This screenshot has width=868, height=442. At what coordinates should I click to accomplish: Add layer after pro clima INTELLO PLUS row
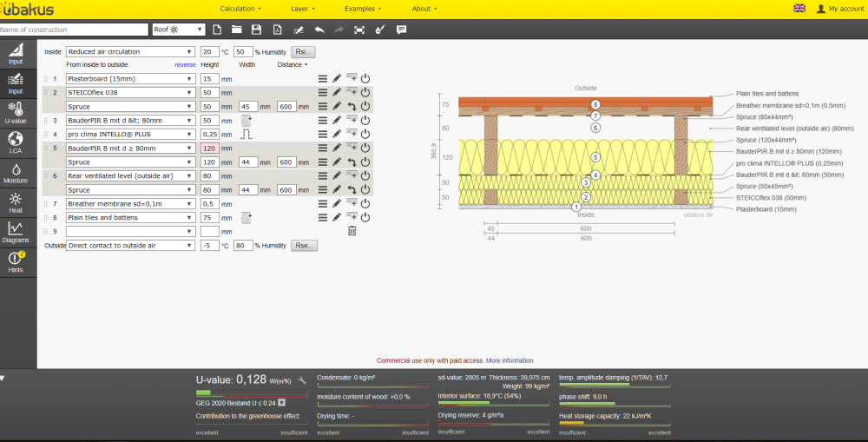pos(352,133)
